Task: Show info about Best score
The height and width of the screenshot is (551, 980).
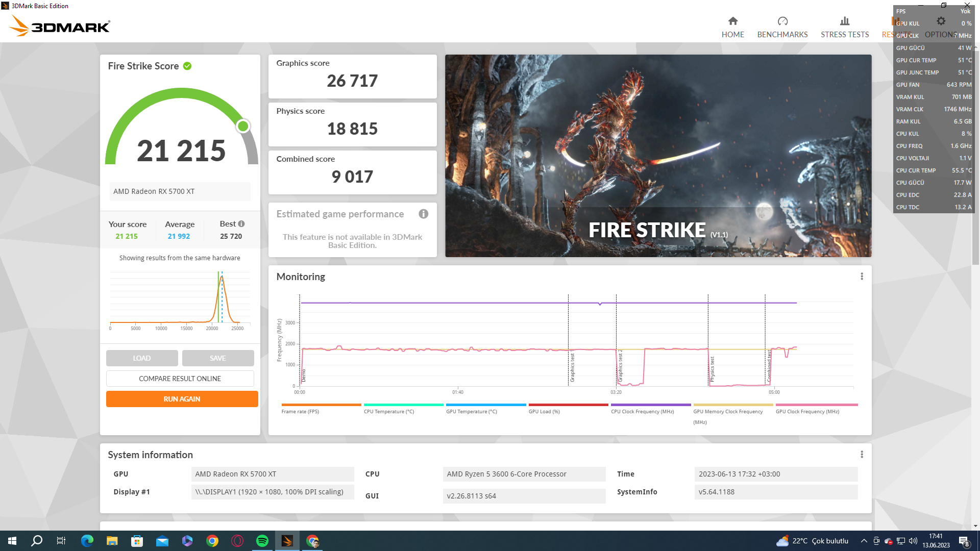Action: tap(241, 223)
